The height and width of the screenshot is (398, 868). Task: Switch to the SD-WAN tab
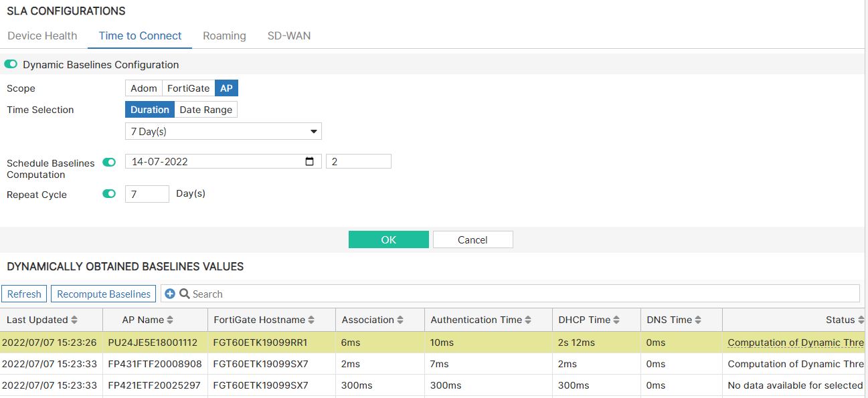(x=289, y=36)
